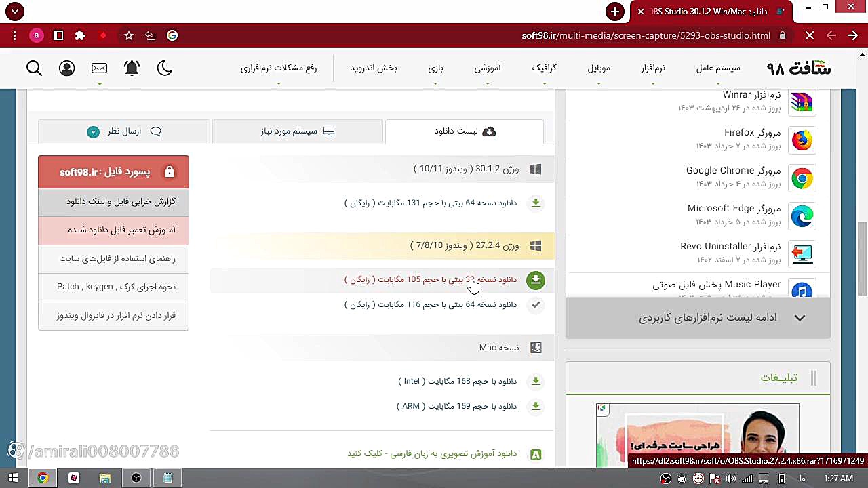The height and width of the screenshot is (488, 868).
Task: Click the green Farsi tutorial icon
Action: tap(536, 455)
